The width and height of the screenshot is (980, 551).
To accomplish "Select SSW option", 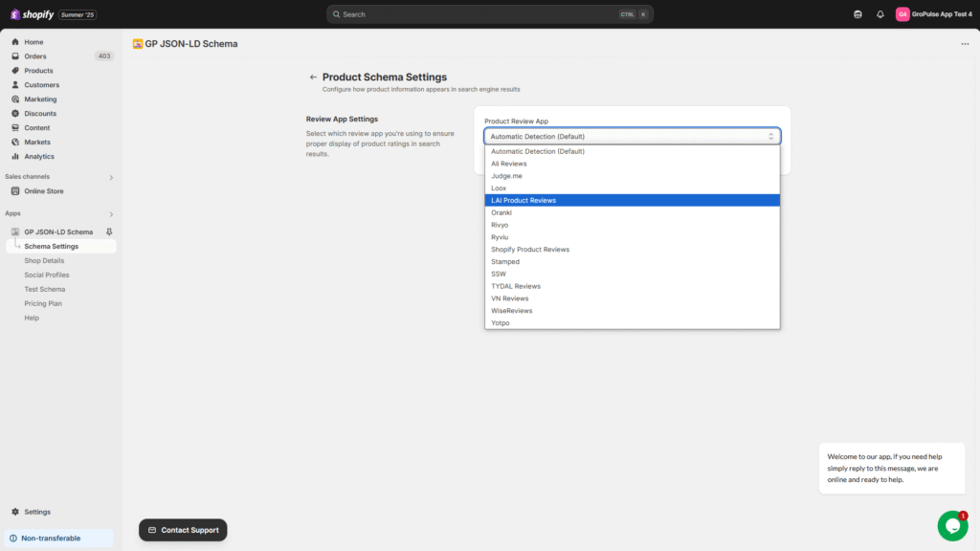I will click(x=632, y=274).
